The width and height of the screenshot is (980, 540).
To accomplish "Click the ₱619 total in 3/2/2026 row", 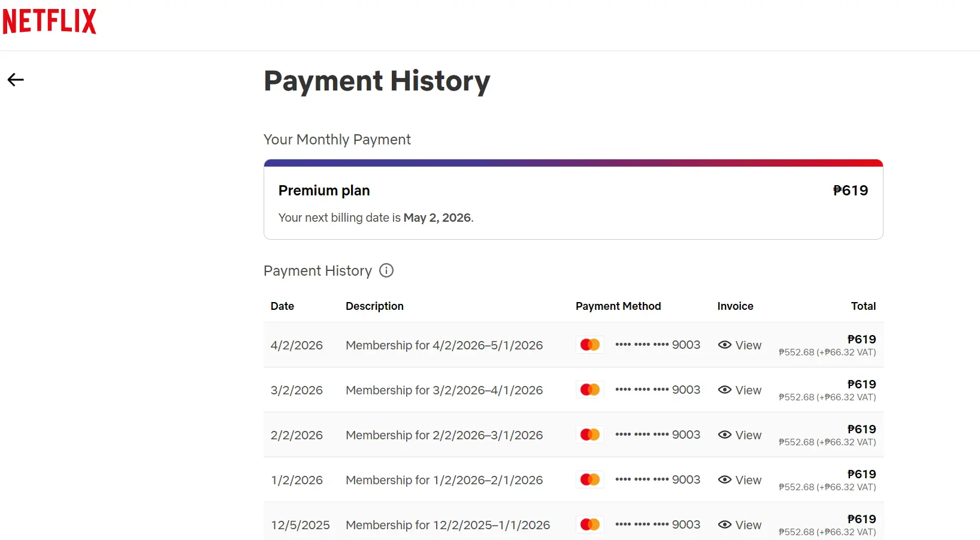I will [861, 384].
